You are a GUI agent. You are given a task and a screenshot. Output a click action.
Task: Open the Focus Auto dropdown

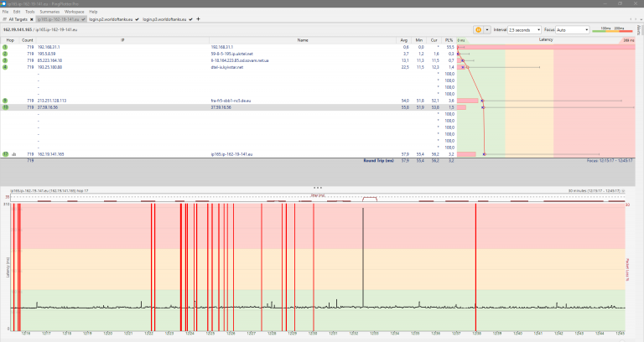click(x=571, y=29)
